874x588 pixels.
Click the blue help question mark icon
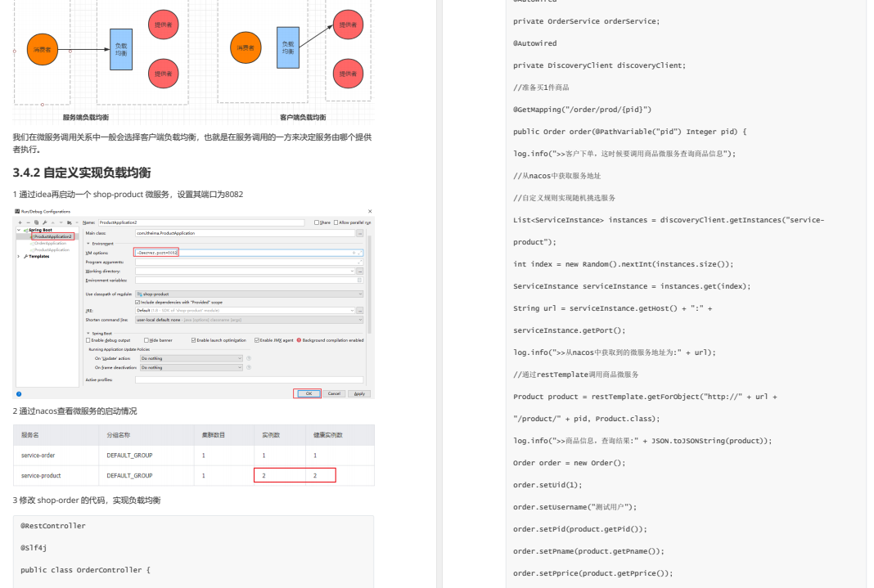pos(19,393)
